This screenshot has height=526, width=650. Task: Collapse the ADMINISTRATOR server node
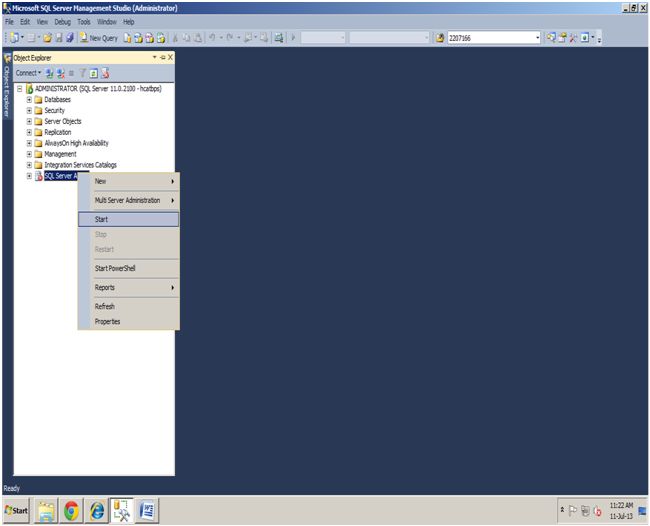19,89
